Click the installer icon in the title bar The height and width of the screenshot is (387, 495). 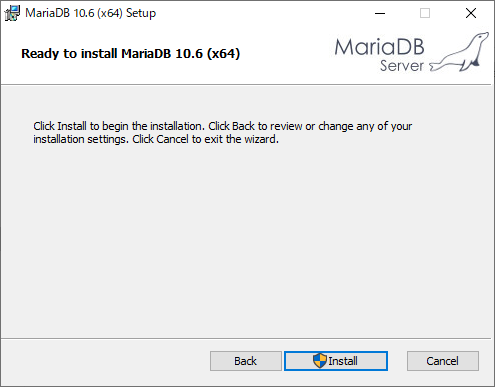pyautogui.click(x=12, y=13)
